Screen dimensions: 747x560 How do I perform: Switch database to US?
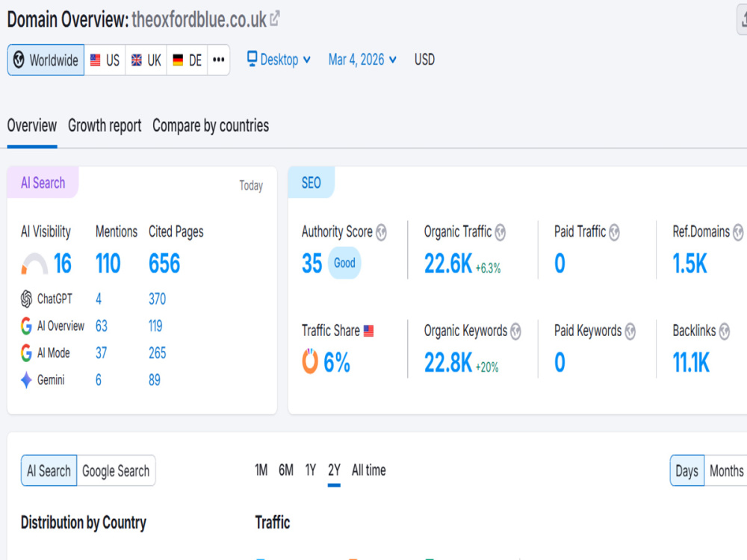pos(105,60)
